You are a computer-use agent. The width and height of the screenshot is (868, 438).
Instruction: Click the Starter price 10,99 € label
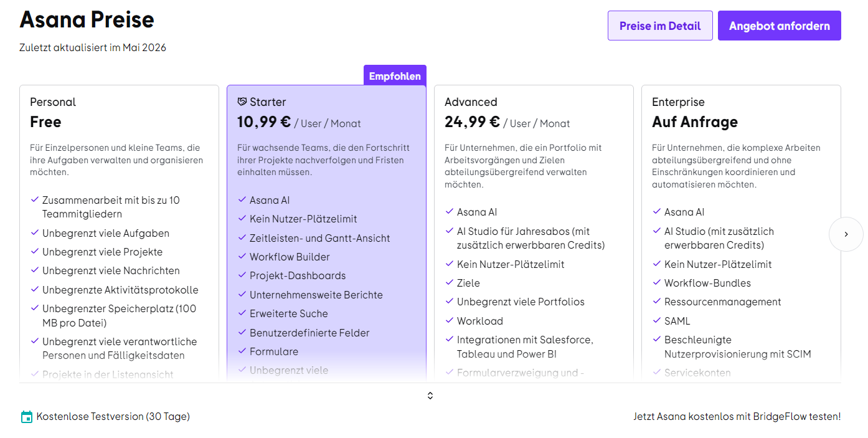click(x=264, y=121)
